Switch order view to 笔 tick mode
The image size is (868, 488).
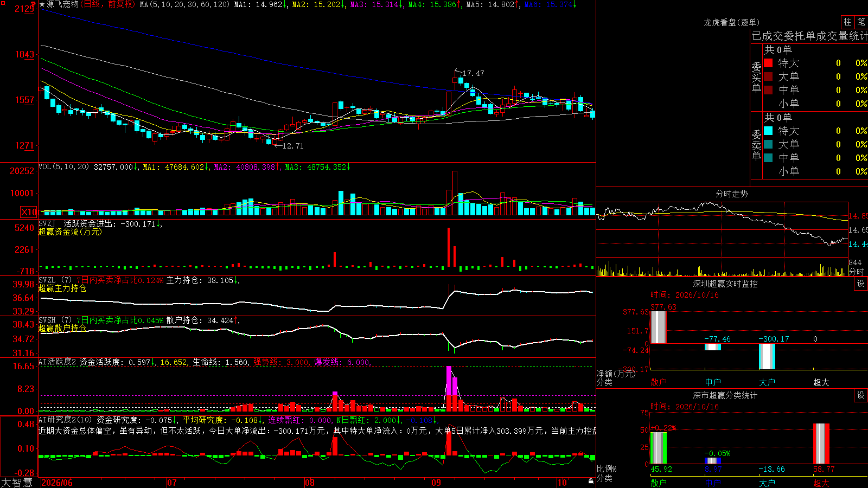pyautogui.click(x=861, y=22)
